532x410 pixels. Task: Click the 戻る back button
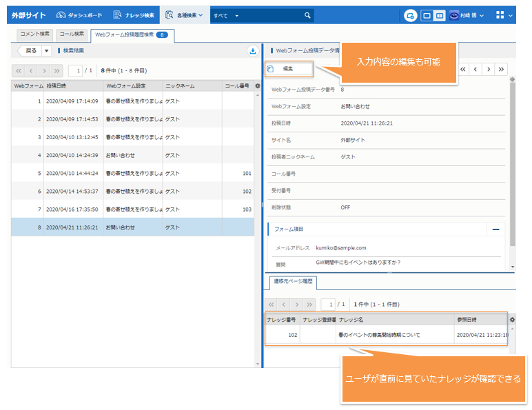[x=30, y=50]
